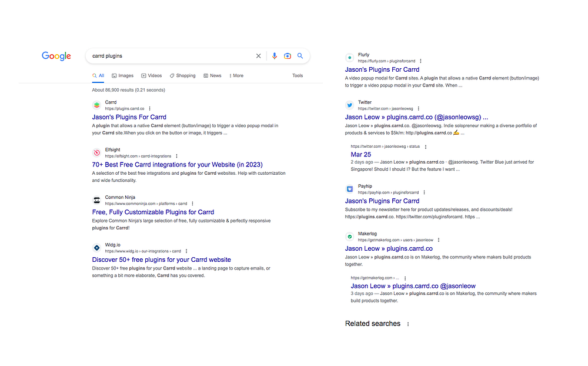
Task: Click the flurly.com › pluginsforcarrd URL text
Action: pyautogui.click(x=387, y=61)
